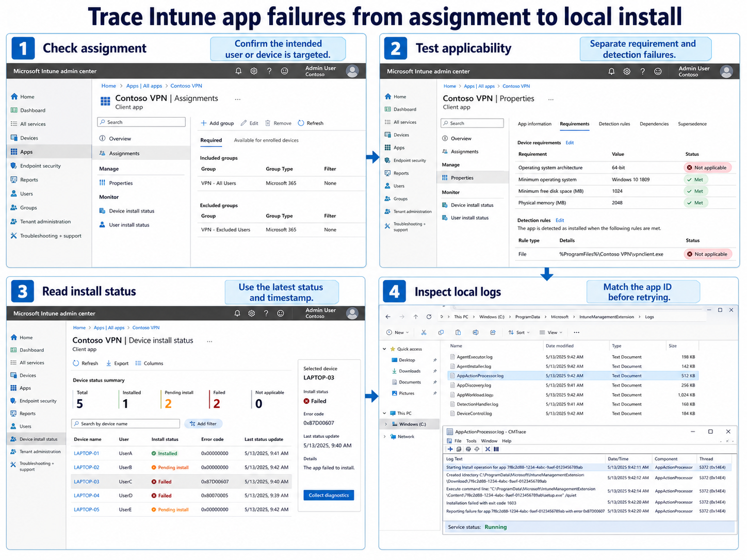Click Up arrow in File Explorer

click(x=416, y=317)
